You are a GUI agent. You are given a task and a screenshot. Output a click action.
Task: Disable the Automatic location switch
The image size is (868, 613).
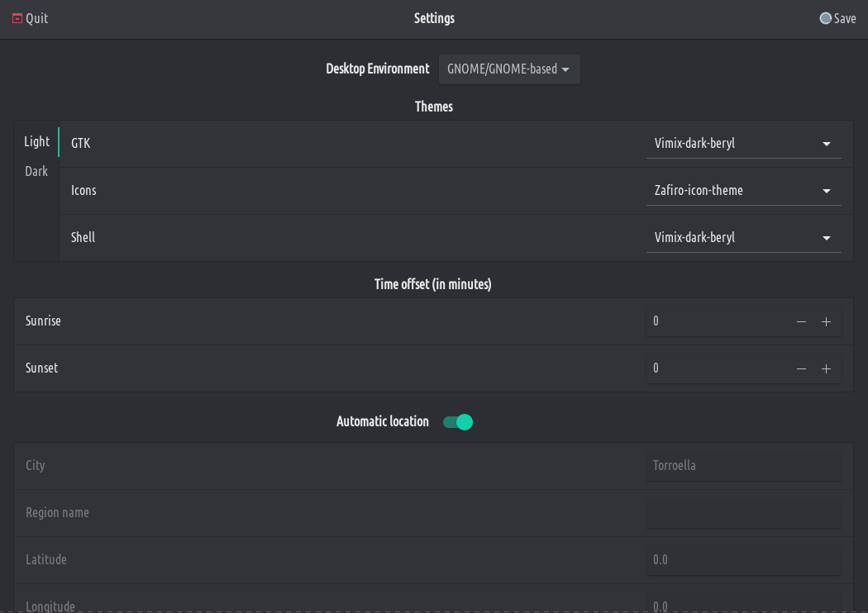pos(458,422)
